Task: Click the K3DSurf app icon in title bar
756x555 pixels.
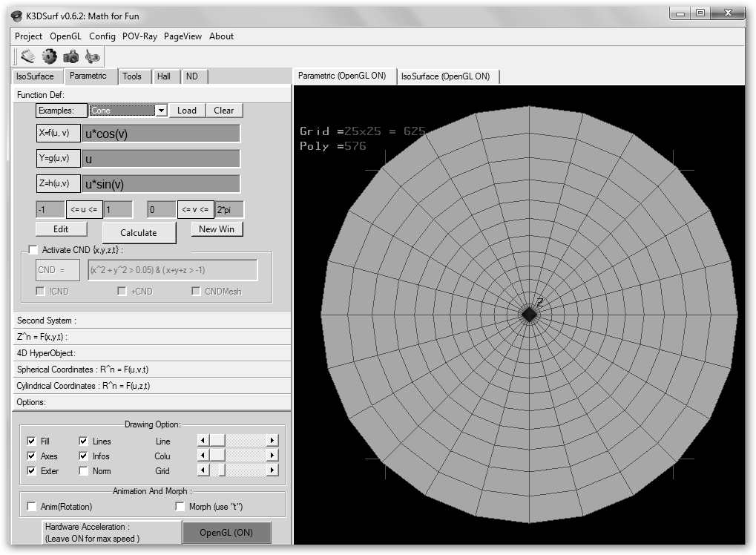Action: tap(16, 16)
